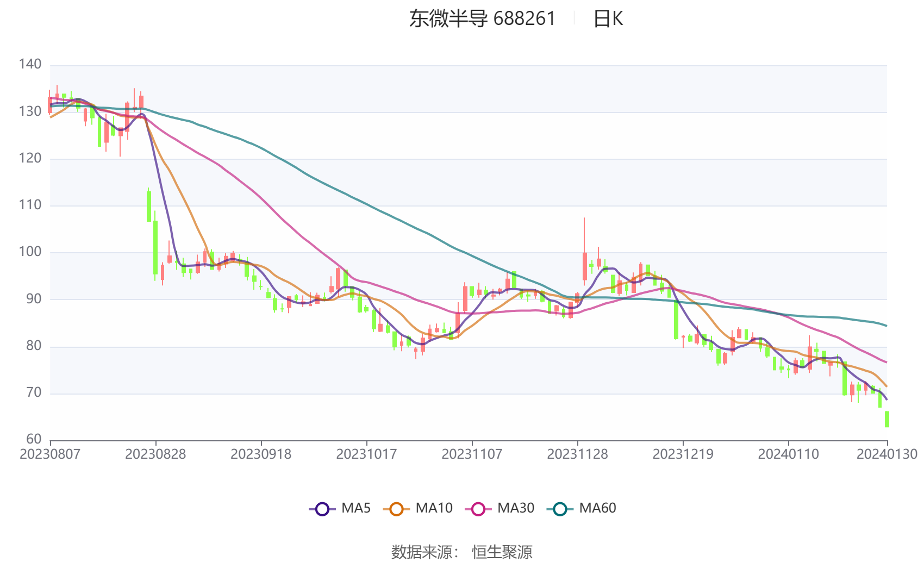Click y-axis value 120

click(x=30, y=158)
